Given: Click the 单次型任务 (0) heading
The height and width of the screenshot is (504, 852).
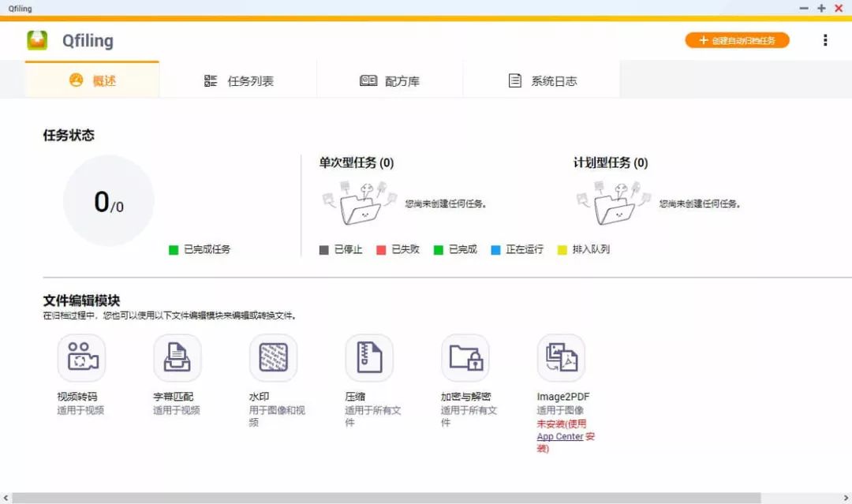Looking at the screenshot, I should pos(357,162).
